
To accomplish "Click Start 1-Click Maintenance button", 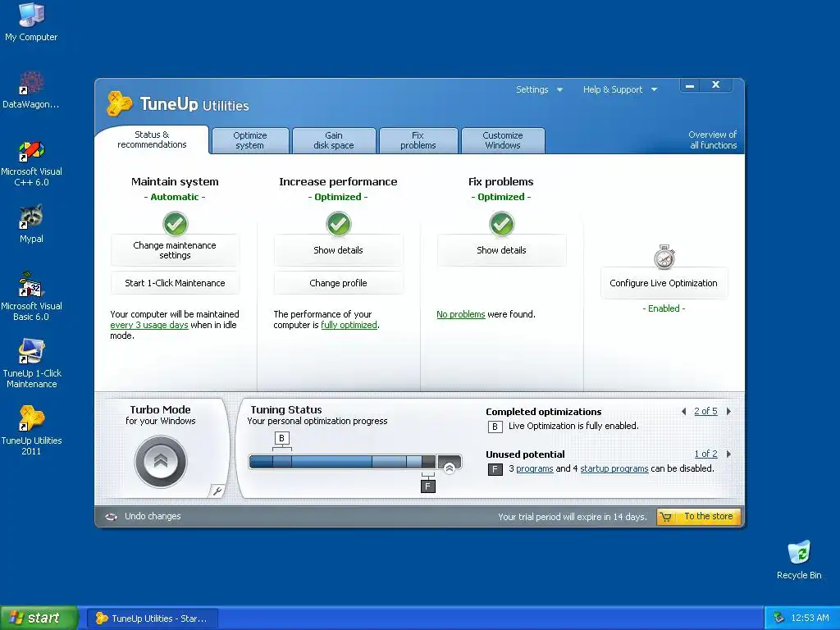I will [x=176, y=283].
